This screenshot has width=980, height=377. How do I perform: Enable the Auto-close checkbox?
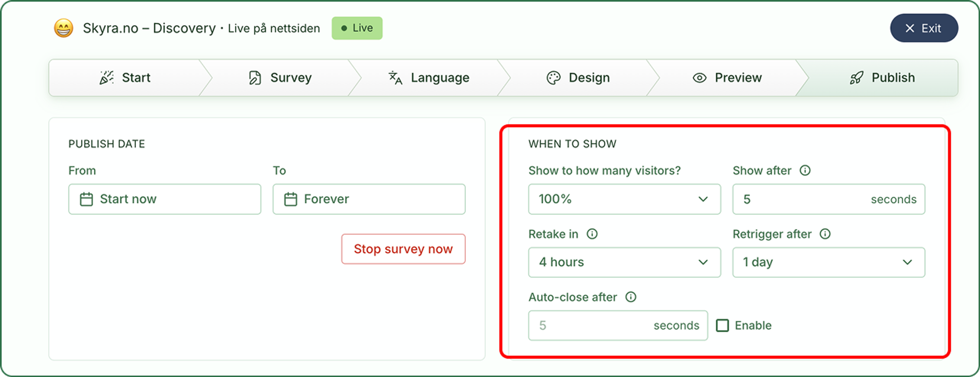tap(722, 326)
